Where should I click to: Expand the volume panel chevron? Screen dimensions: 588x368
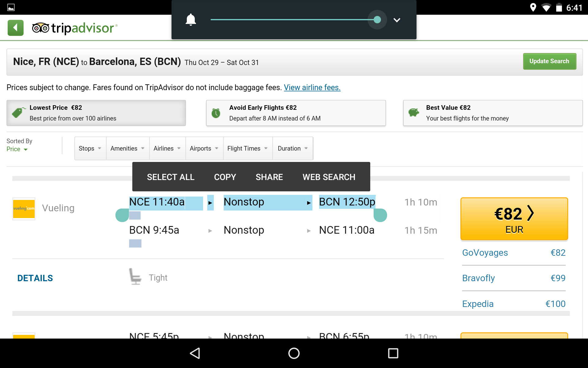[x=397, y=20]
